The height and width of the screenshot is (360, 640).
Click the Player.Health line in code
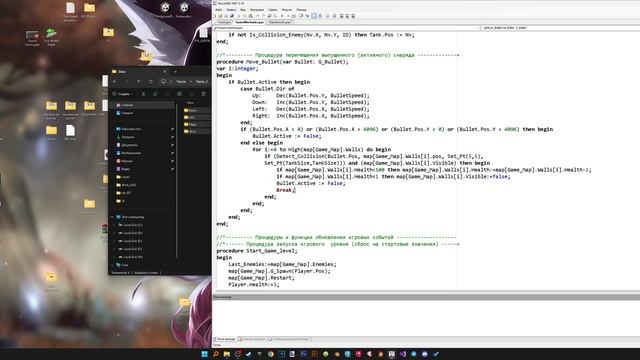[x=254, y=284]
